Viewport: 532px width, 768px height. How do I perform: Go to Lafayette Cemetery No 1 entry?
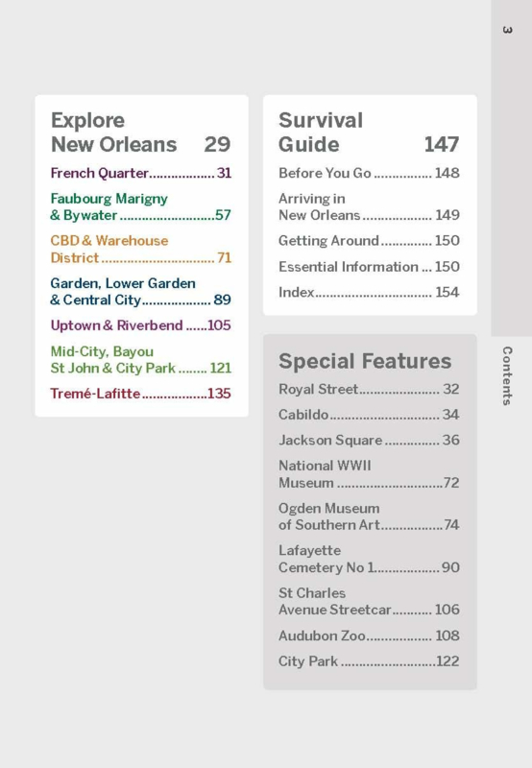click(369, 559)
